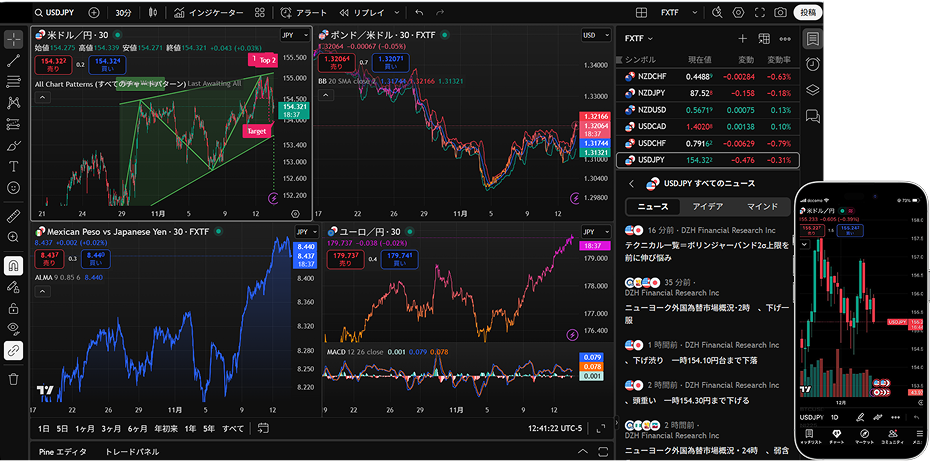931x461 pixels.
Task: Redo the last action
Action: tap(439, 12)
